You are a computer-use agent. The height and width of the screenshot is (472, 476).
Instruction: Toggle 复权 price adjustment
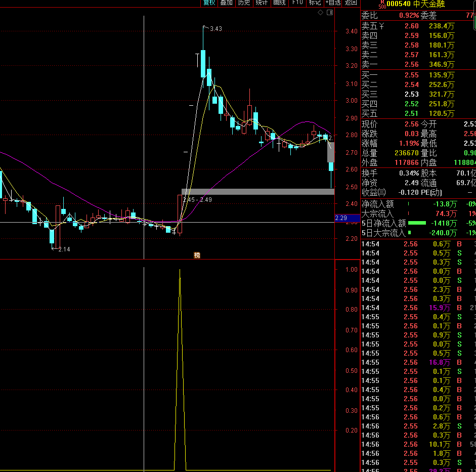(209, 3)
